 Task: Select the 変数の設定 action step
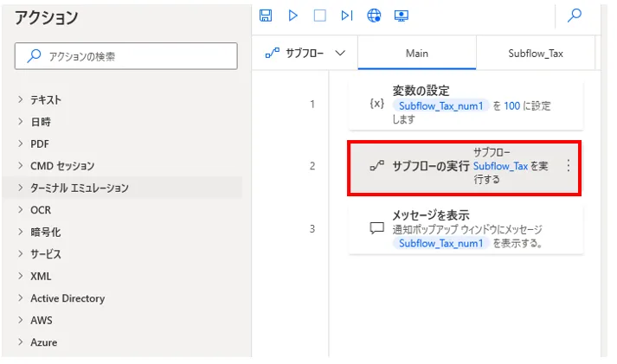tap(465, 104)
